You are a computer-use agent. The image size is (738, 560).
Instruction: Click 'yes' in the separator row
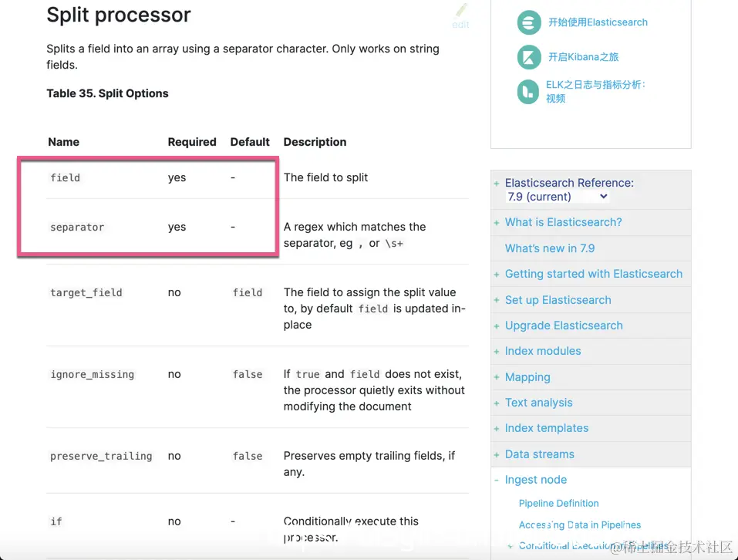pos(177,227)
